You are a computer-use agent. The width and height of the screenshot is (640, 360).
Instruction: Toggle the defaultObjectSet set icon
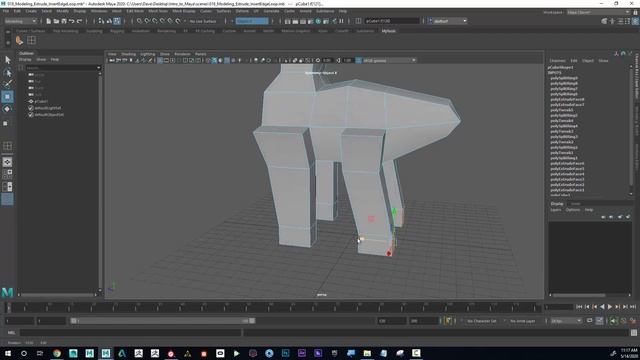pyautogui.click(x=31, y=115)
